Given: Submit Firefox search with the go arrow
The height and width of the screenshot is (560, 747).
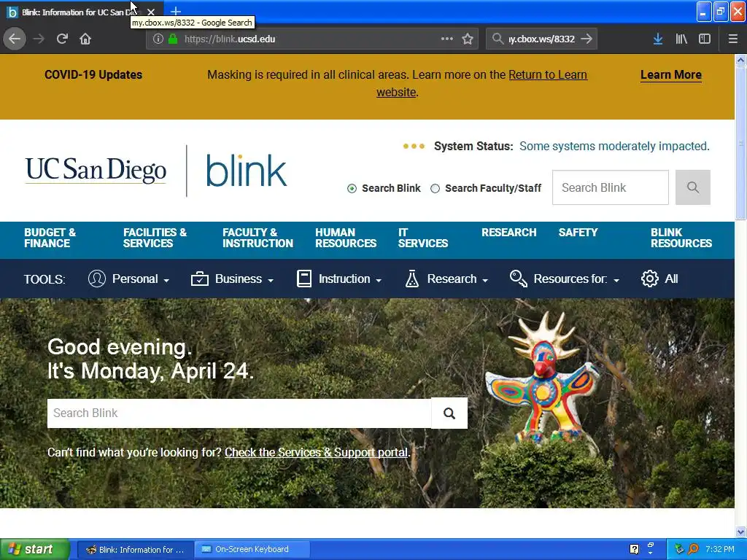Looking at the screenshot, I should (x=587, y=39).
